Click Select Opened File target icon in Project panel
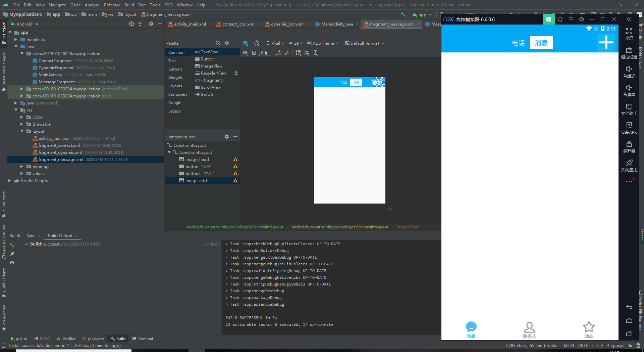The width and height of the screenshot is (644, 352). [x=131, y=24]
